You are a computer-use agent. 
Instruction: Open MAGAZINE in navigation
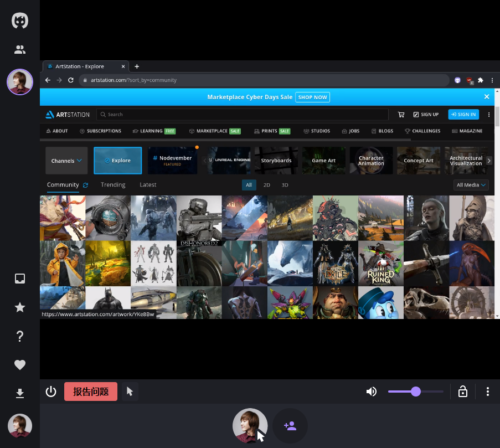pos(467,131)
